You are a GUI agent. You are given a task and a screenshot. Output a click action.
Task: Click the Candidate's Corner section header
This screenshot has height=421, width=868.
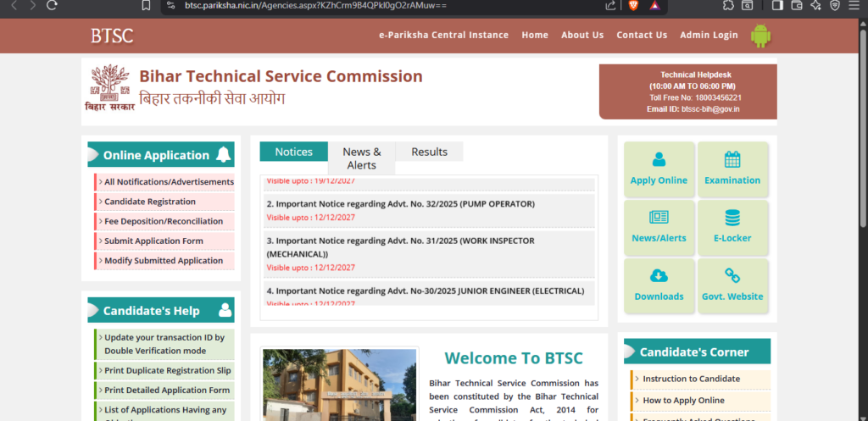697,352
